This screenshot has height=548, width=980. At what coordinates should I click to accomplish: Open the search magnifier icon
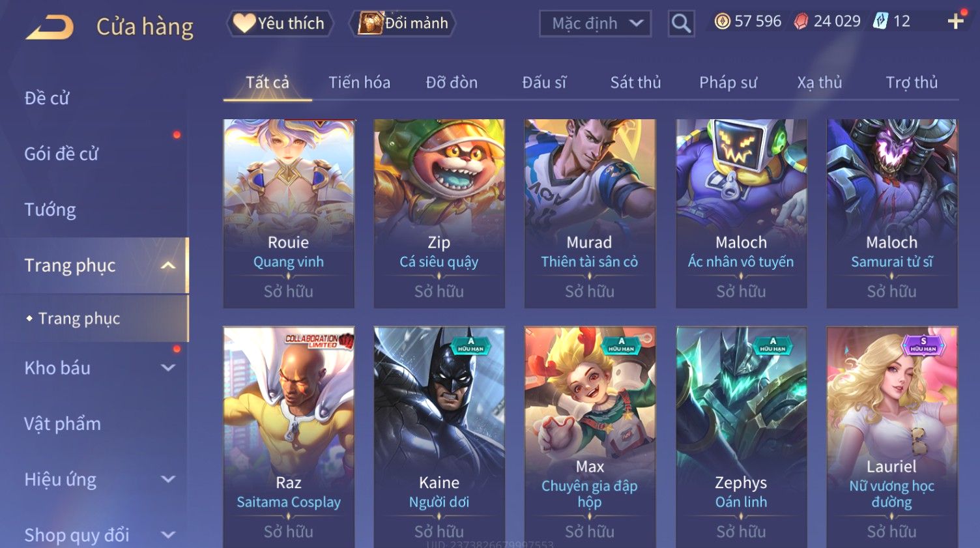click(x=681, y=23)
